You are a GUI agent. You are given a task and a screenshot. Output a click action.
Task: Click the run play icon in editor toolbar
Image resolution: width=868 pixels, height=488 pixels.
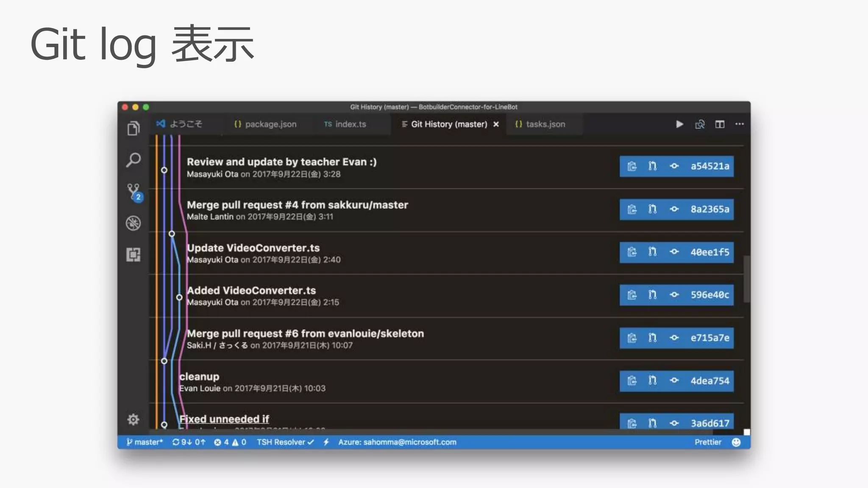[x=679, y=124]
